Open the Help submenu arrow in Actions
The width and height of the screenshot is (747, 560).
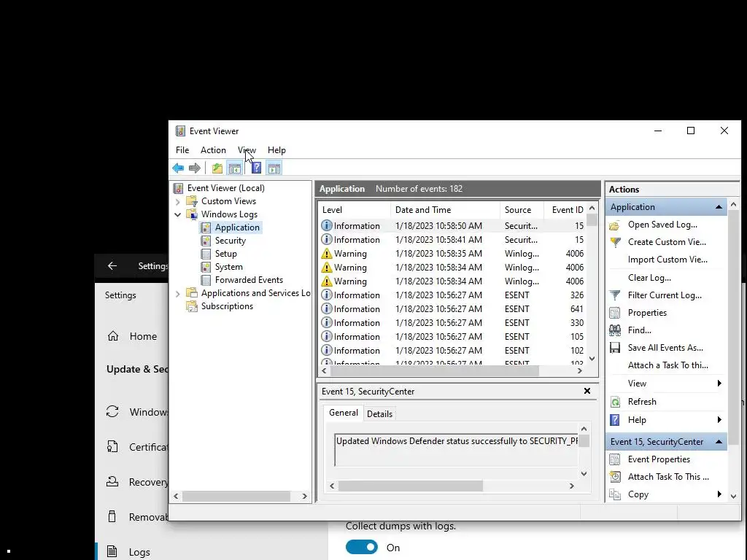pos(719,420)
